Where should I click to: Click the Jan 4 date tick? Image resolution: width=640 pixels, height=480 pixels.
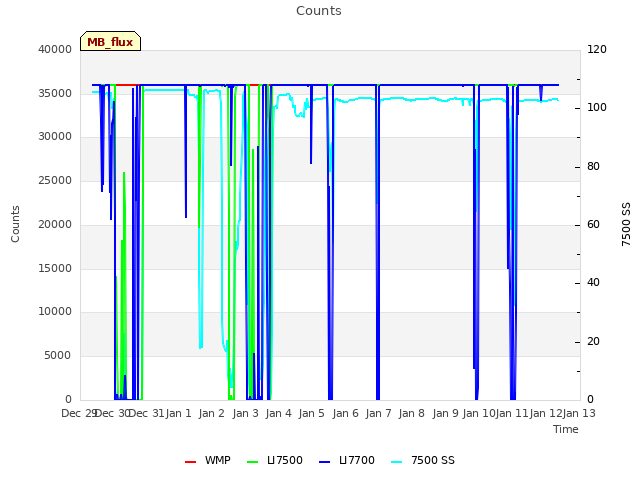point(278,413)
